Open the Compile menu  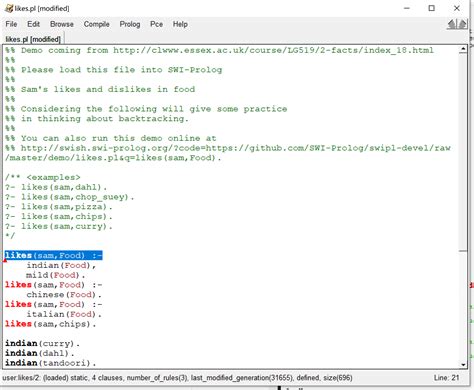point(96,24)
